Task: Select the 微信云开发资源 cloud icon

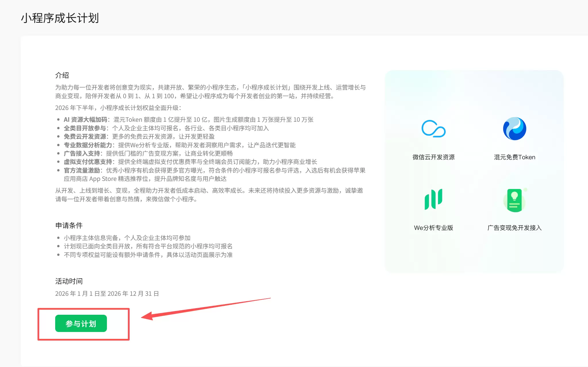Action: click(x=433, y=129)
